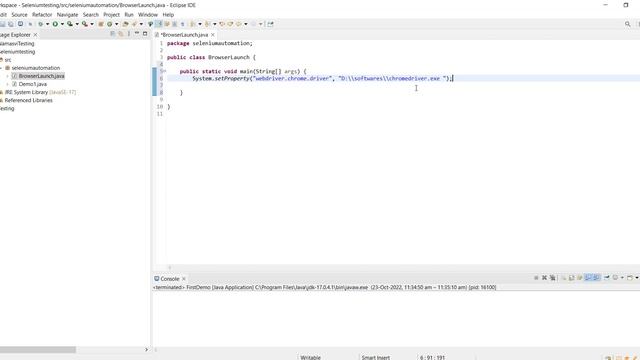640x360 pixels.
Task: Click the External Tools run icon
Action: [x=85, y=24]
